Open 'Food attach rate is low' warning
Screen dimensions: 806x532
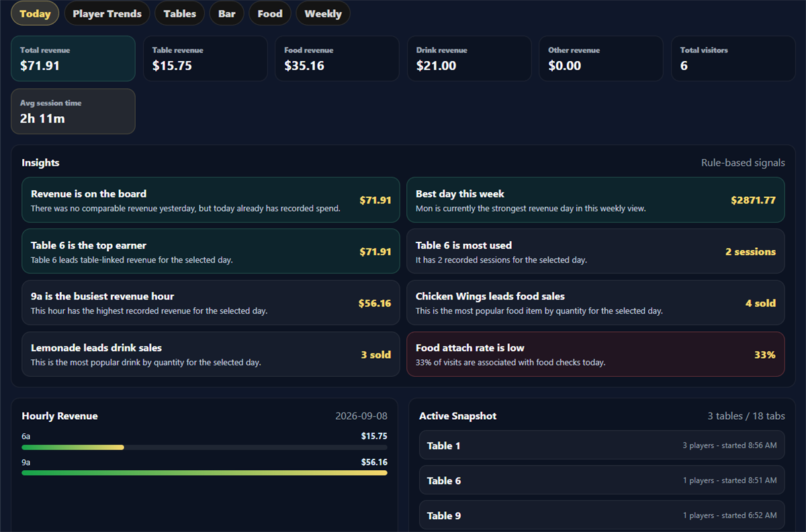[596, 354]
